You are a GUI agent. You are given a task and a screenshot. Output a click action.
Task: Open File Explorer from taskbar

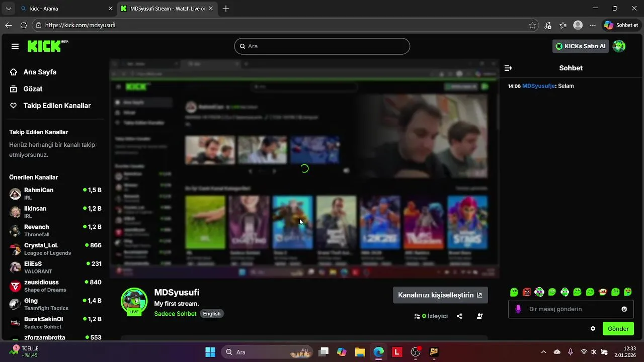coord(360,352)
